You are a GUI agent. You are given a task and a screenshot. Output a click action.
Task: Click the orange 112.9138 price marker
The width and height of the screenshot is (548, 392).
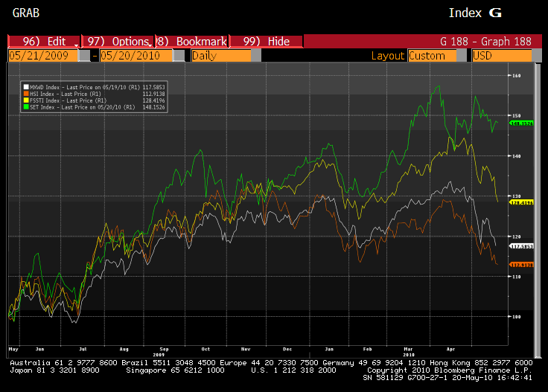(x=521, y=265)
